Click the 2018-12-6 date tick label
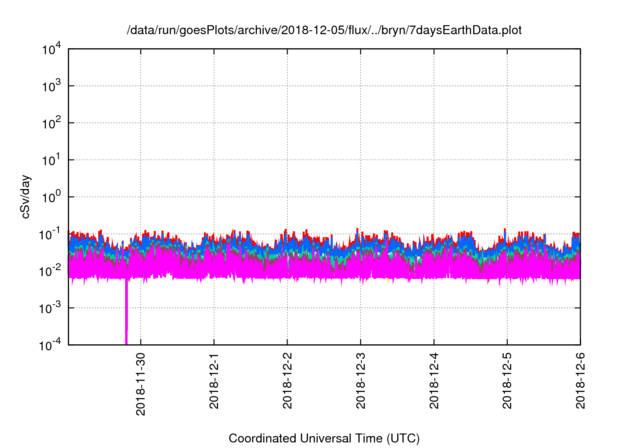The image size is (640, 448). point(580,381)
